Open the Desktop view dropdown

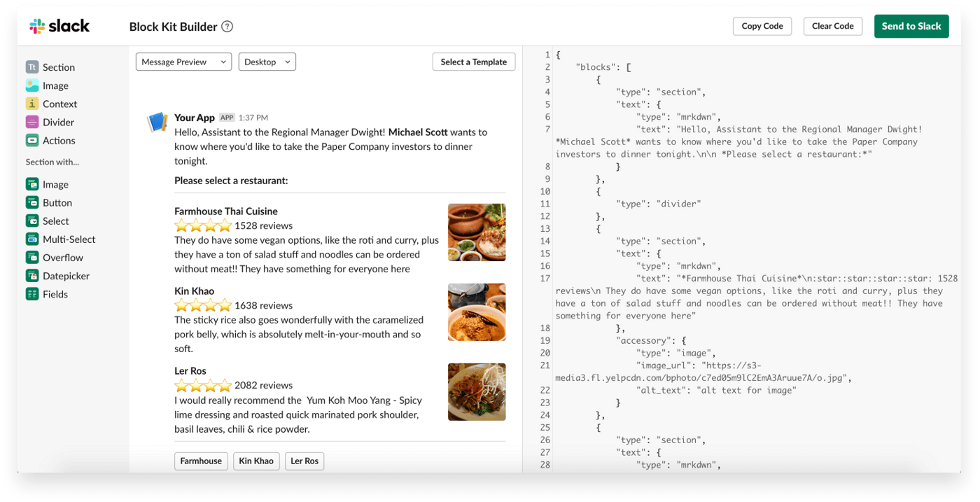pyautogui.click(x=267, y=62)
